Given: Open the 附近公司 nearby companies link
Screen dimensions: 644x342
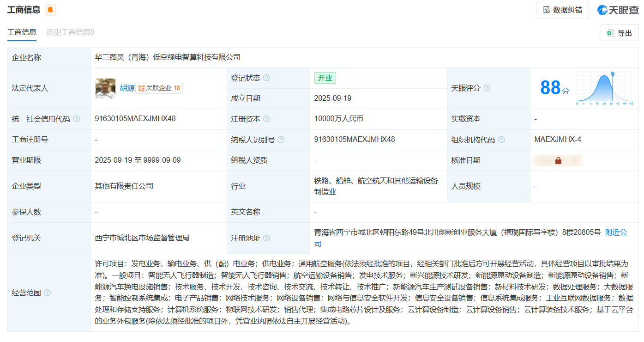Looking at the screenshot, I should (616, 232).
